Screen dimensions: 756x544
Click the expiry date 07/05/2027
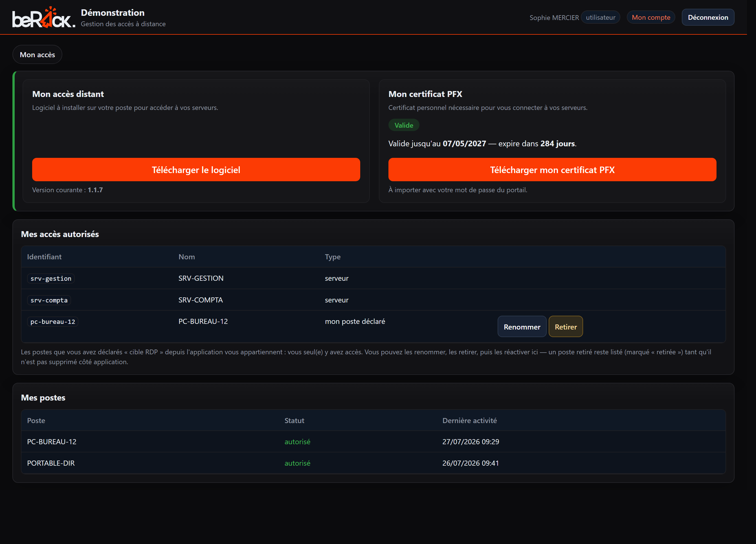coord(464,143)
